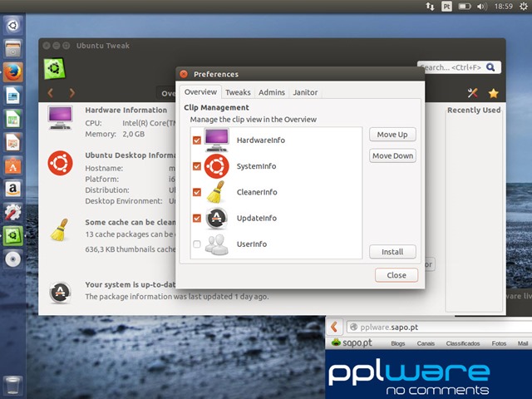Click the network indicator in top panel

coord(430,6)
